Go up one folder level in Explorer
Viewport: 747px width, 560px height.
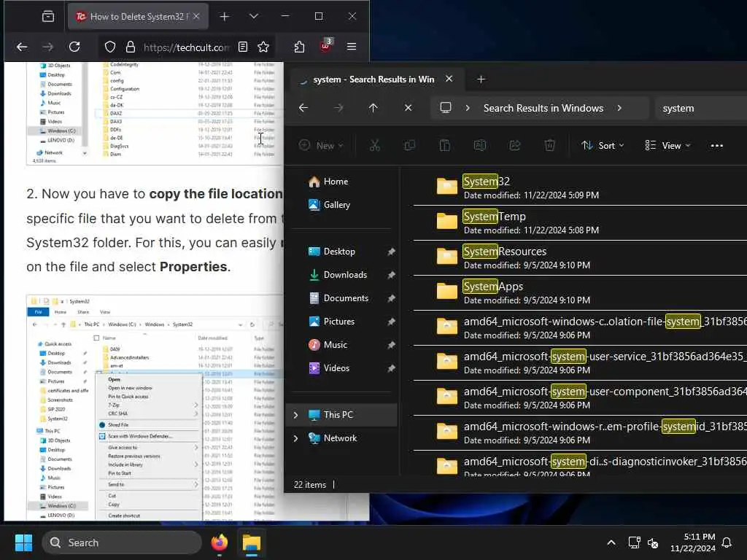coord(373,108)
